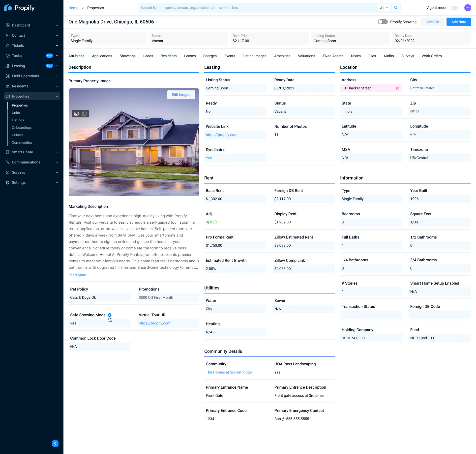476x454 pixels.
Task: Toggle Agent mode on
Action: pyautogui.click(x=454, y=8)
